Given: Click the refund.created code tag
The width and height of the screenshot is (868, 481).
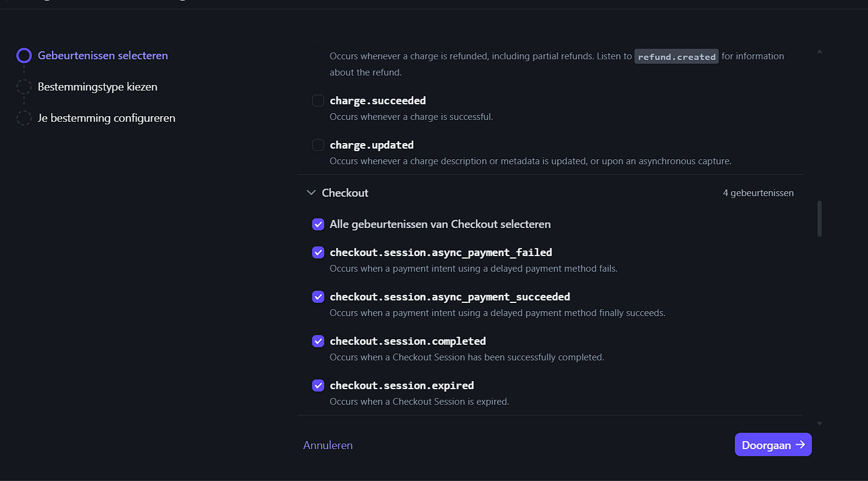Looking at the screenshot, I should [677, 56].
